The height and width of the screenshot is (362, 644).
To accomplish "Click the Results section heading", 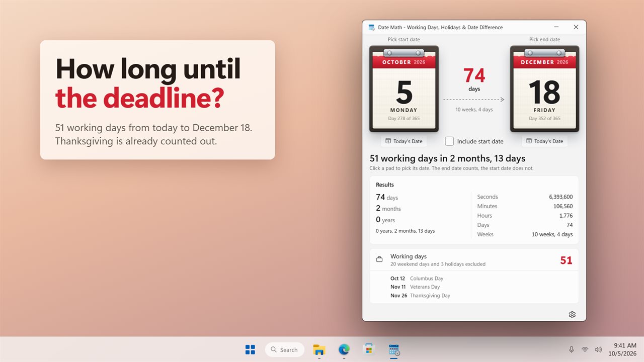I will [x=385, y=185].
